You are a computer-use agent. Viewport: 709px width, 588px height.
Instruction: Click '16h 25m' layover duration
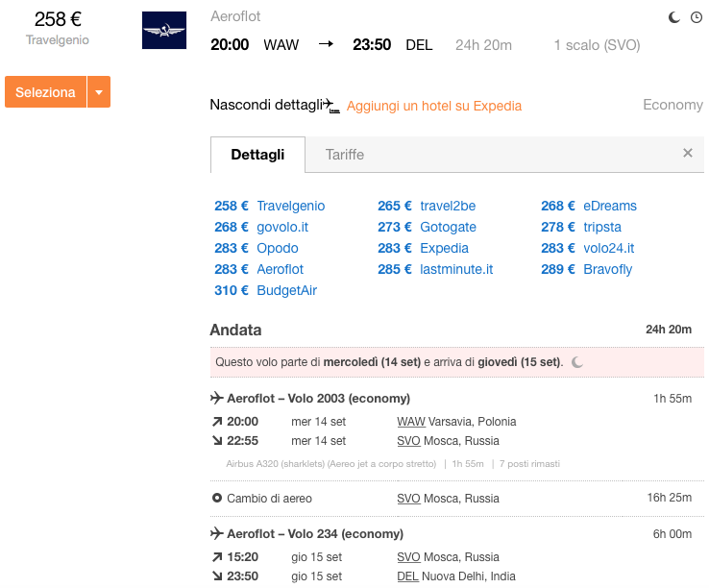(x=670, y=498)
